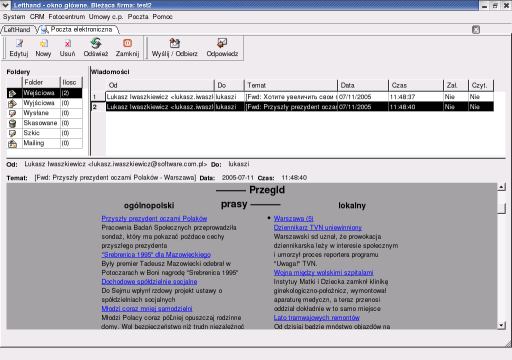Viewport: 512px width, 360px height.
Task: Open the Umowy c.p. menu
Action: [x=106, y=17]
